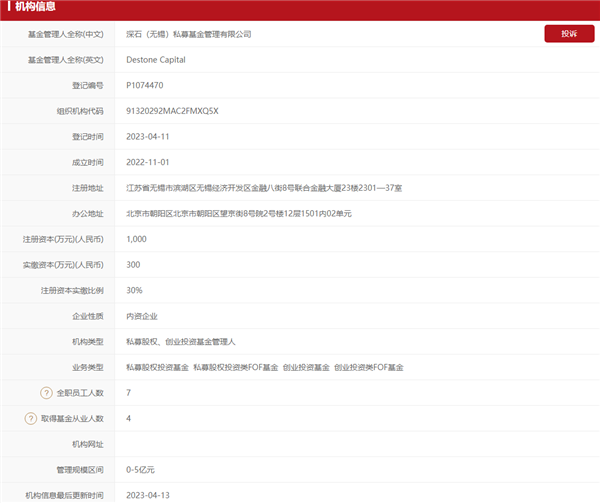Select paid-in ratio value 30%

(134, 290)
